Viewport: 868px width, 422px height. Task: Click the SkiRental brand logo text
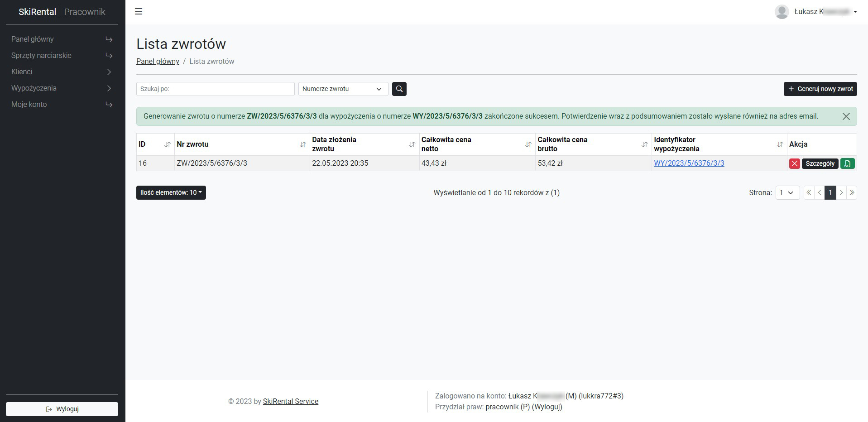point(37,12)
